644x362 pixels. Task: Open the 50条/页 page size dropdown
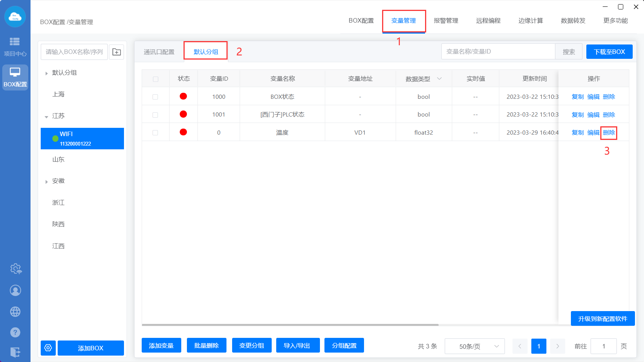[474, 346]
